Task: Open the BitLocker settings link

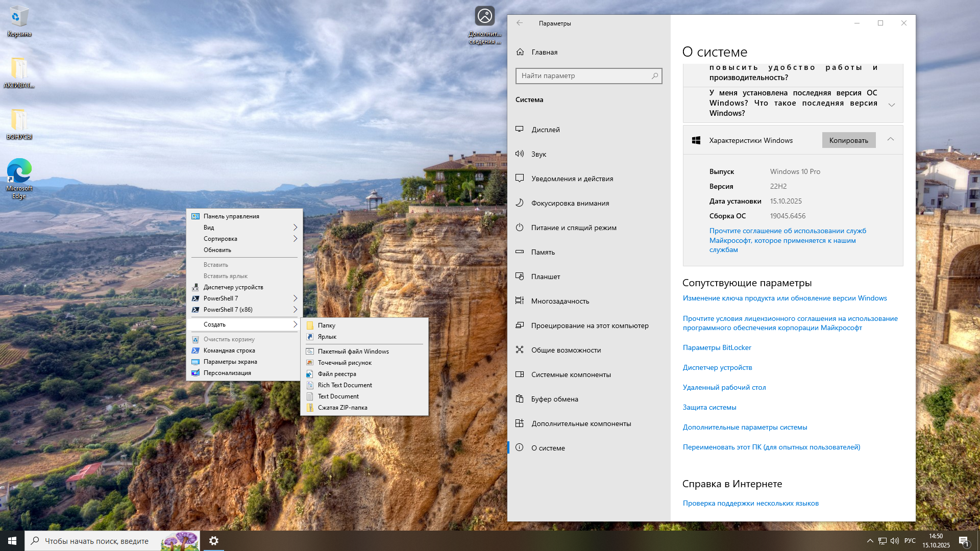Action: point(717,347)
